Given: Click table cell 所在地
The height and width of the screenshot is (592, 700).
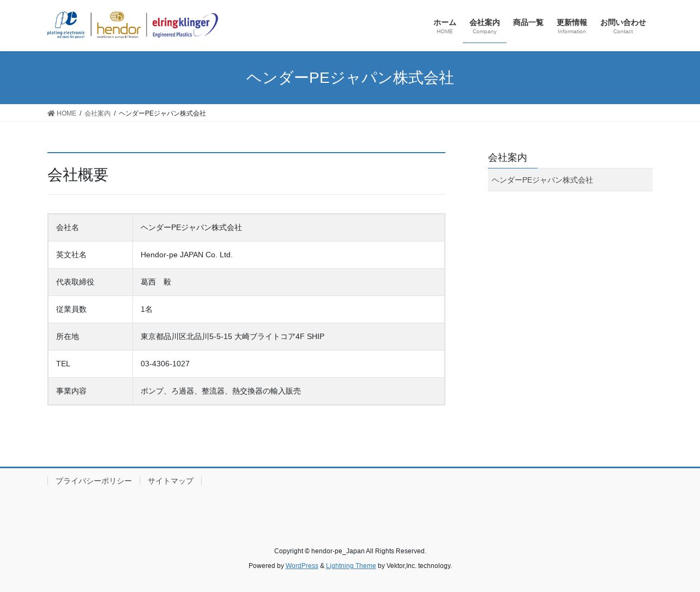Looking at the screenshot, I should [x=90, y=337].
